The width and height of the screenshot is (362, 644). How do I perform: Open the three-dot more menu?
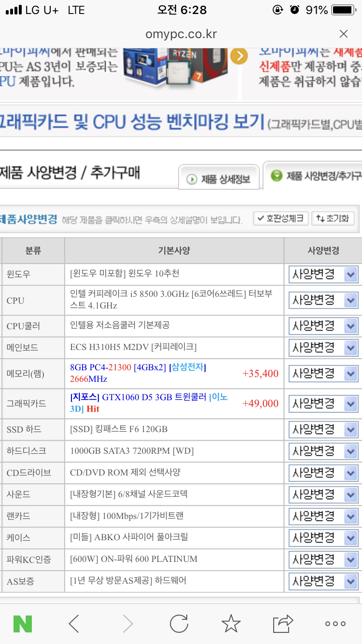click(x=335, y=624)
